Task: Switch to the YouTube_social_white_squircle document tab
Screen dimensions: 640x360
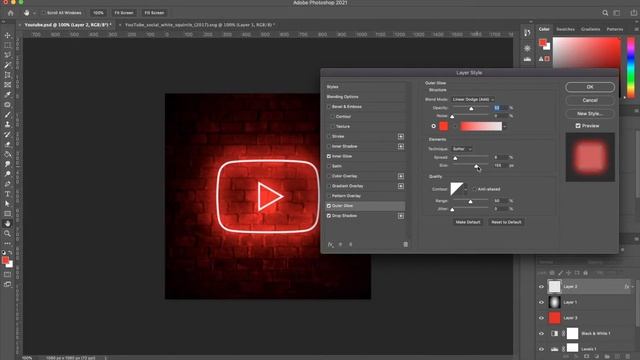Action: tap(199, 25)
